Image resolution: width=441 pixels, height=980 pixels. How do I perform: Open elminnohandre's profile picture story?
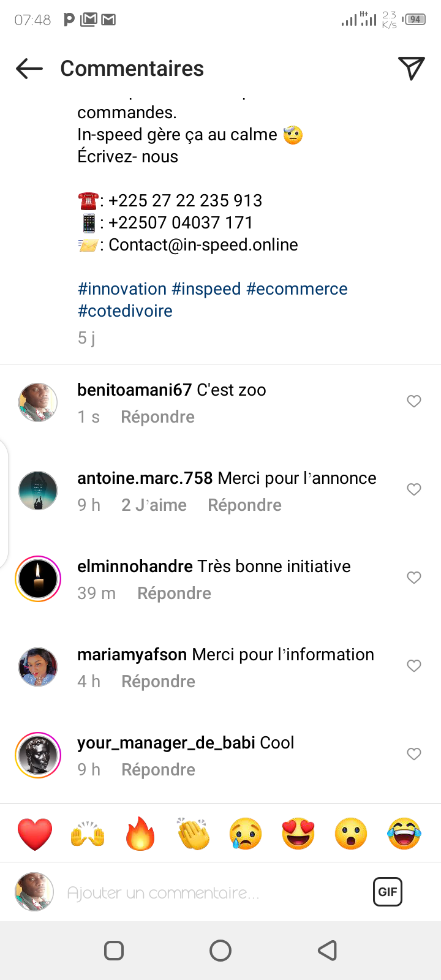pyautogui.click(x=38, y=579)
